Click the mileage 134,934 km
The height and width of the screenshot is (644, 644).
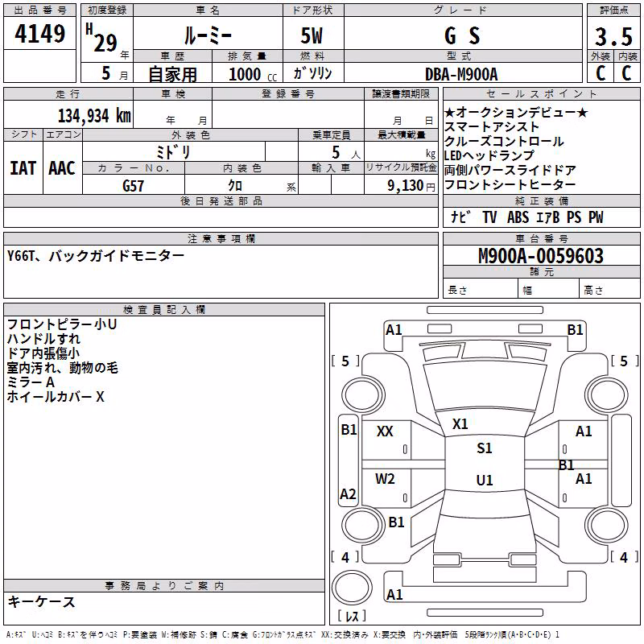[x=94, y=115]
